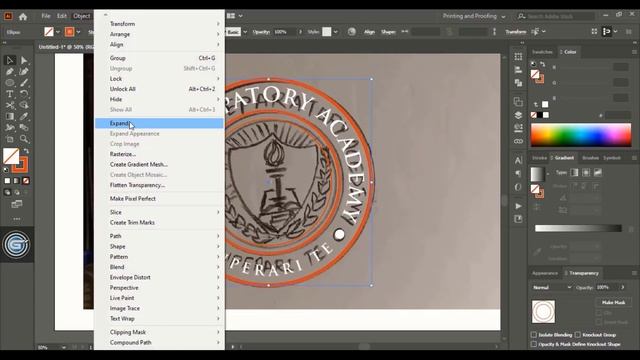The width and height of the screenshot is (640, 360).
Task: Expand the Image Trace submenu
Action: pyautogui.click(x=159, y=308)
